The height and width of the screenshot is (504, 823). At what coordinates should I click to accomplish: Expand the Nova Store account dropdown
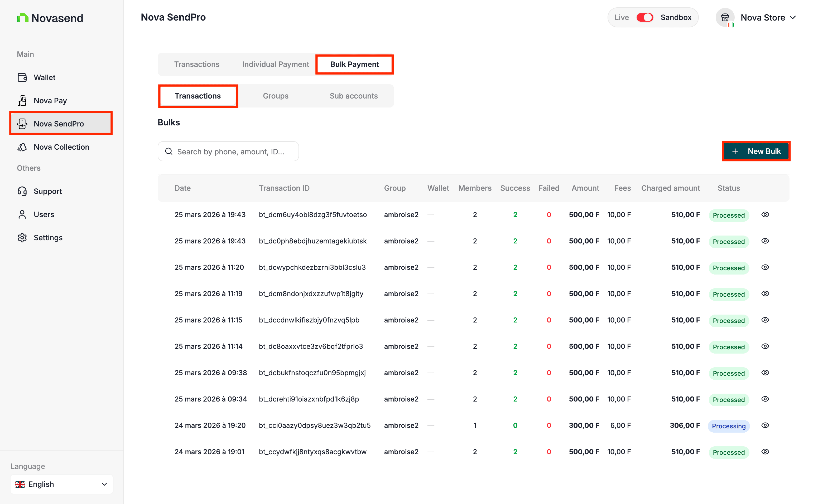click(793, 17)
